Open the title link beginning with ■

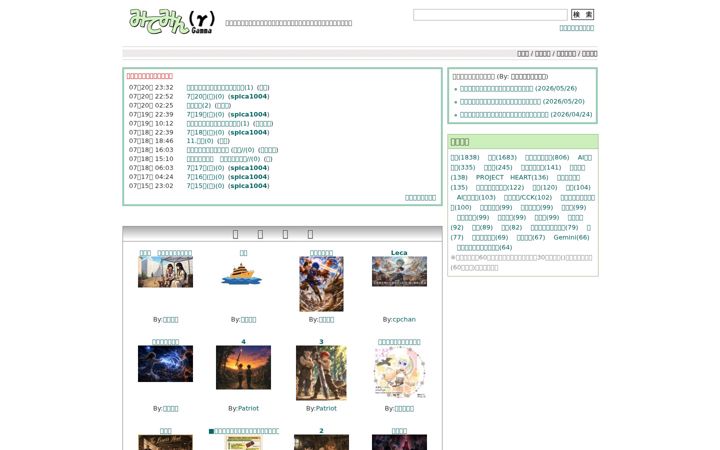coord(243,431)
